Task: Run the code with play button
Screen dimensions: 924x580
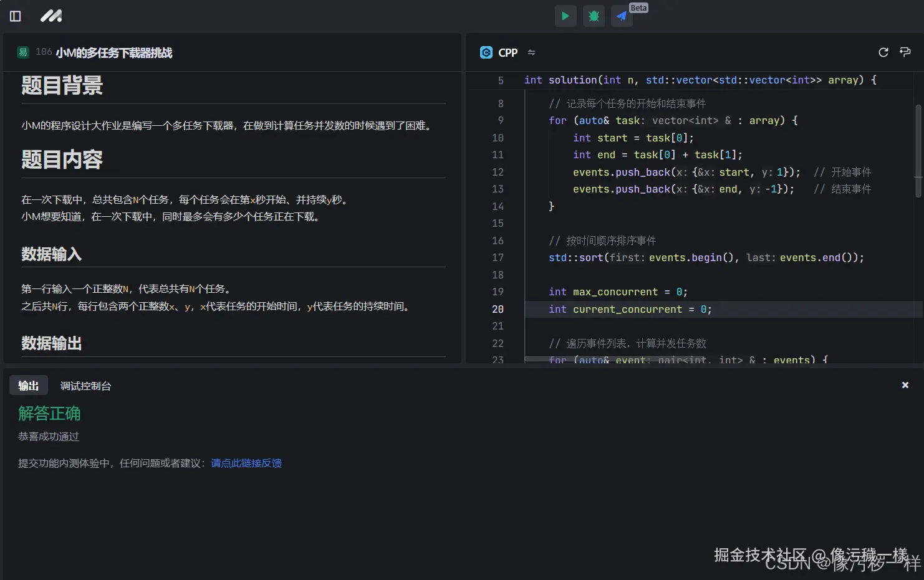Action: [x=565, y=16]
